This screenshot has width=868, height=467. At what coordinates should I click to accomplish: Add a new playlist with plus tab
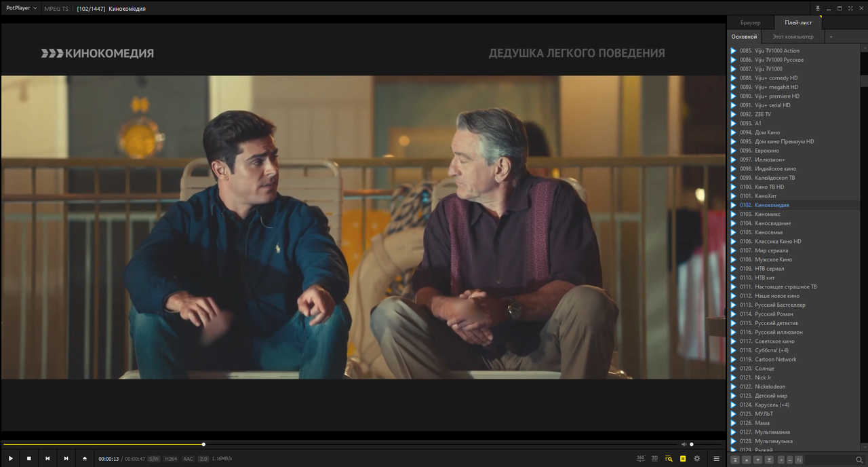coord(831,37)
